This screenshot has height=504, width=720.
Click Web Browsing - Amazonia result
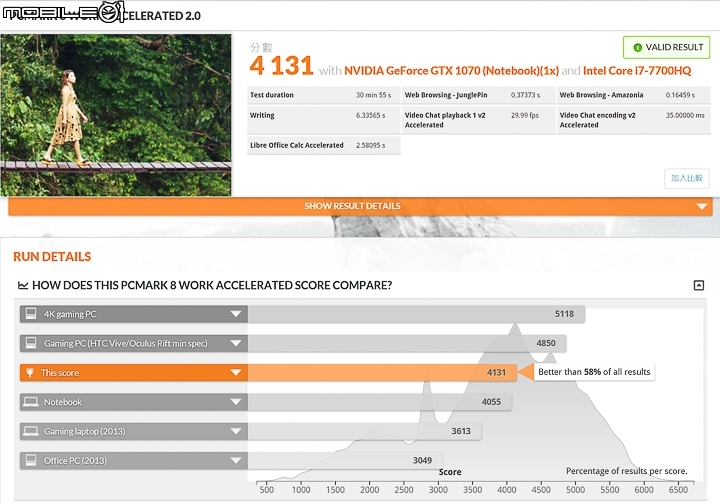[x=634, y=95]
